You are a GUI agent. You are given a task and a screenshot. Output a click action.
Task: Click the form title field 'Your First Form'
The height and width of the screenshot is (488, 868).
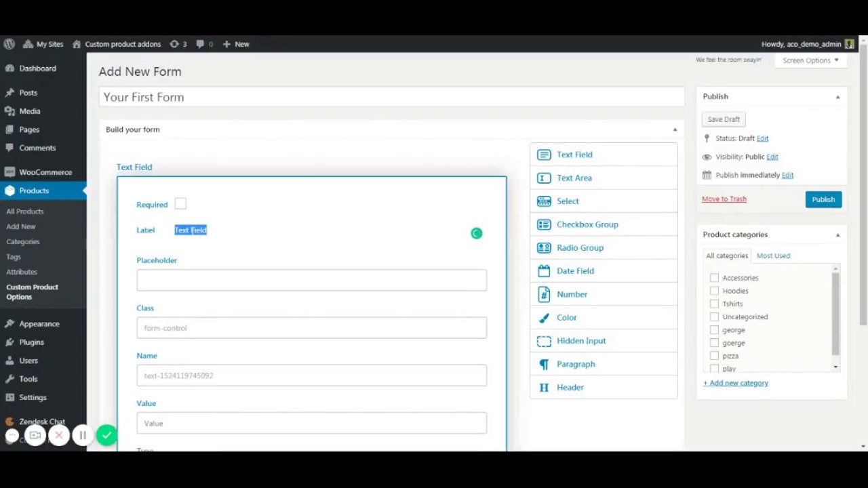pyautogui.click(x=392, y=97)
